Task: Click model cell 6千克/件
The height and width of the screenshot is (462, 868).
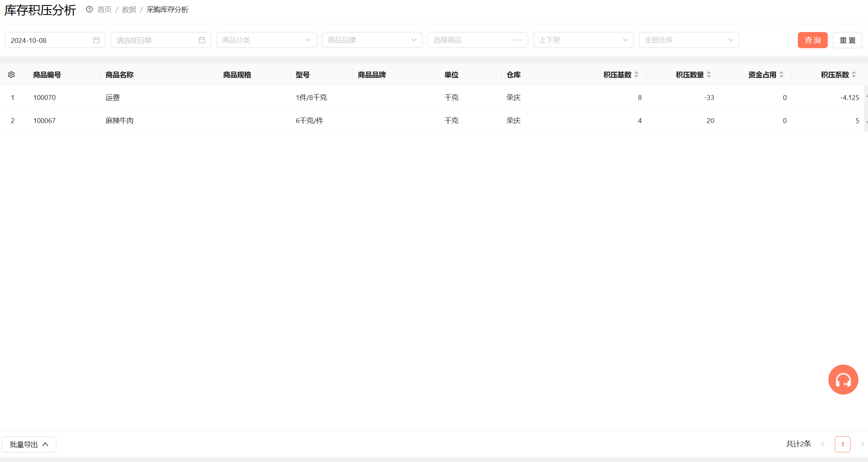Action: (310, 120)
